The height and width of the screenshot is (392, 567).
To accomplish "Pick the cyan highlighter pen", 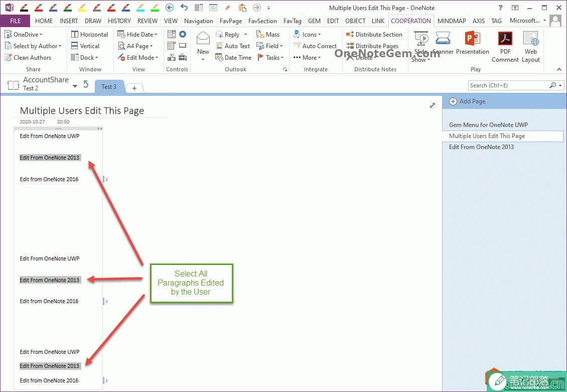I will [140, 7].
